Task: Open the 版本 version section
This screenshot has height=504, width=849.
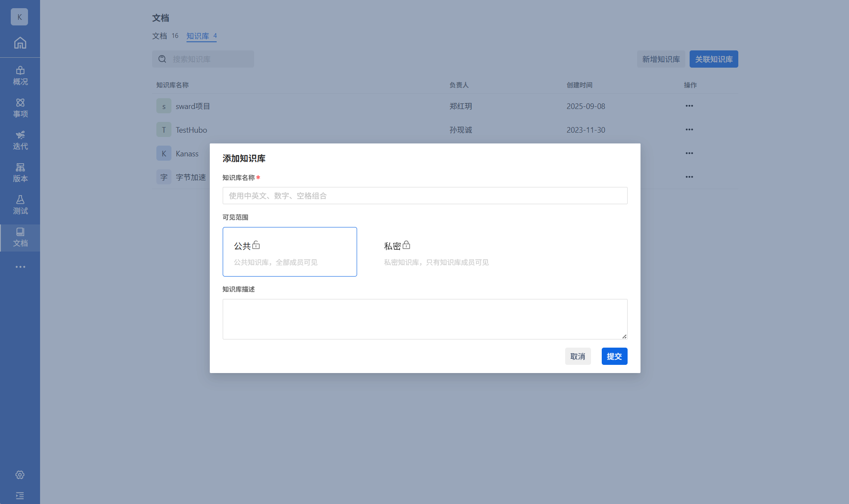Action: coord(20,173)
